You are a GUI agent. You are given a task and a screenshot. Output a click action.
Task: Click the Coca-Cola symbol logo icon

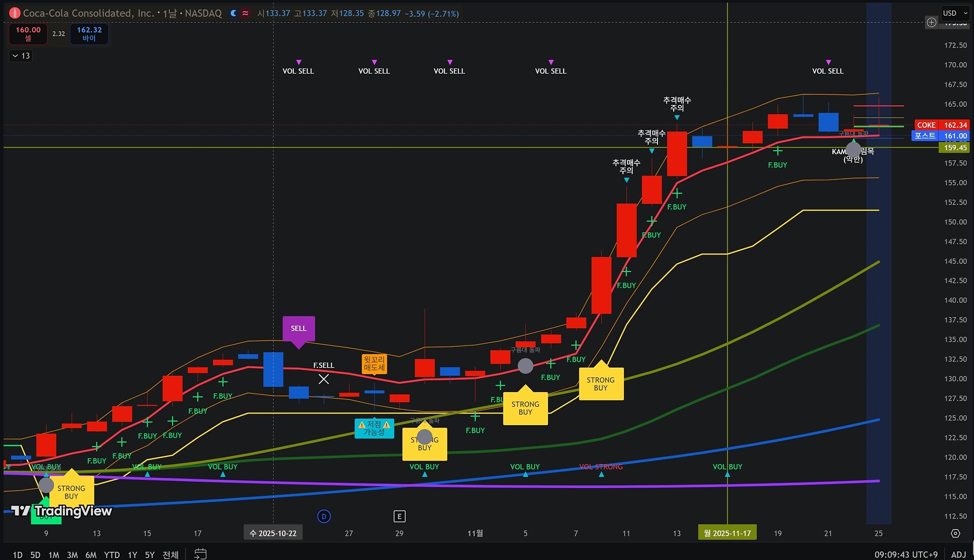coord(15,13)
